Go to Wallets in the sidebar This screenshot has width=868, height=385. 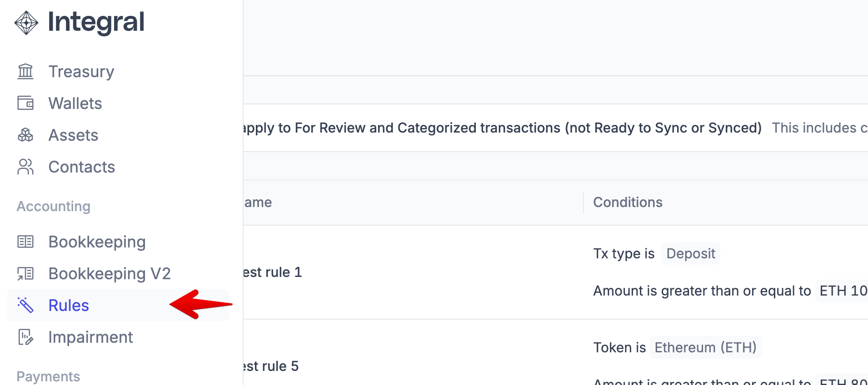(75, 104)
